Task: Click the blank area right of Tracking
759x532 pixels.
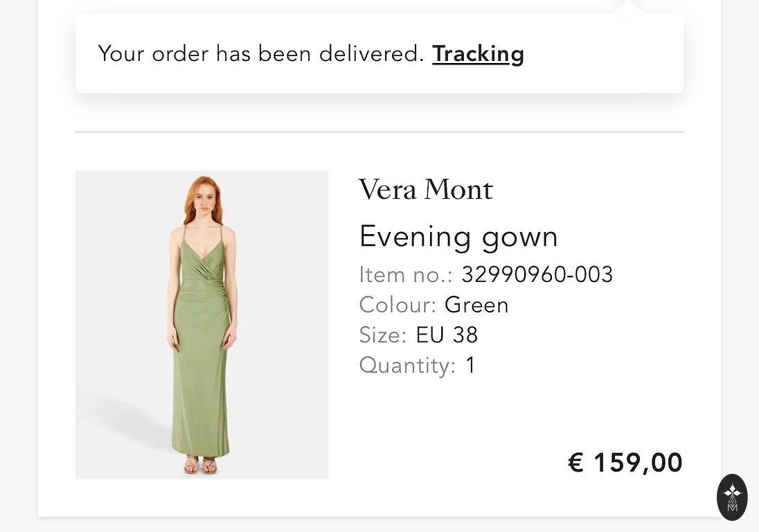Action: click(602, 54)
